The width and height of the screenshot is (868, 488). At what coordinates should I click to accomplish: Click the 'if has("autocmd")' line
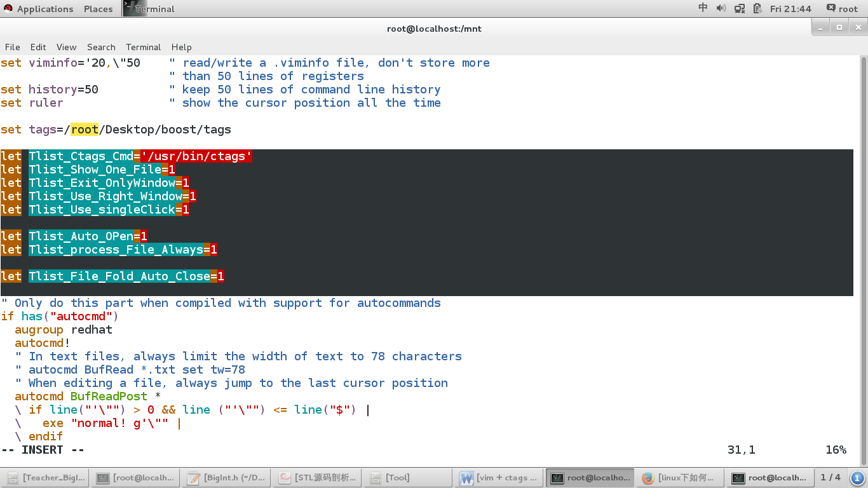click(x=60, y=316)
